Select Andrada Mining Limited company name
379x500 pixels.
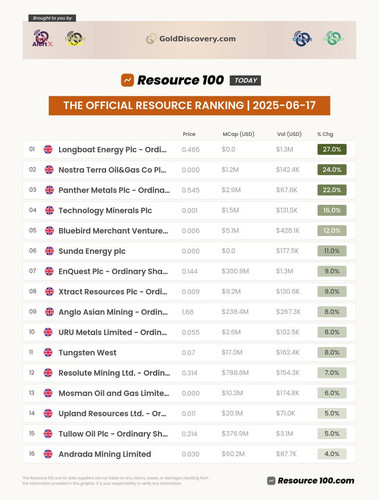(105, 454)
